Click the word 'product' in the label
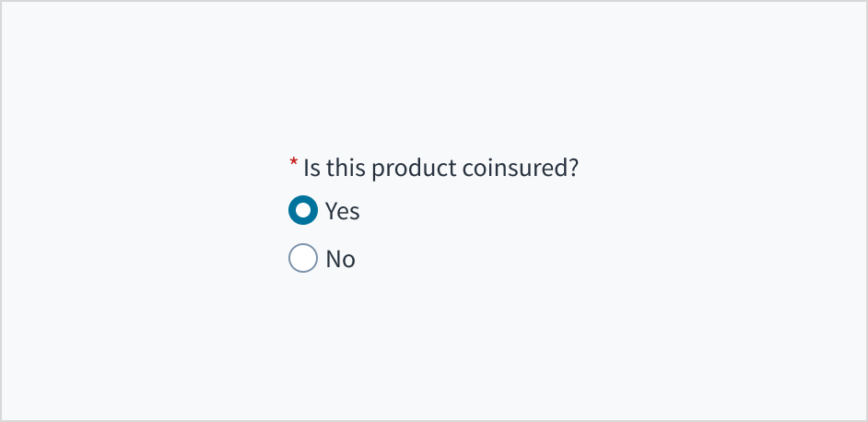This screenshot has height=422, width=868. pos(396,170)
